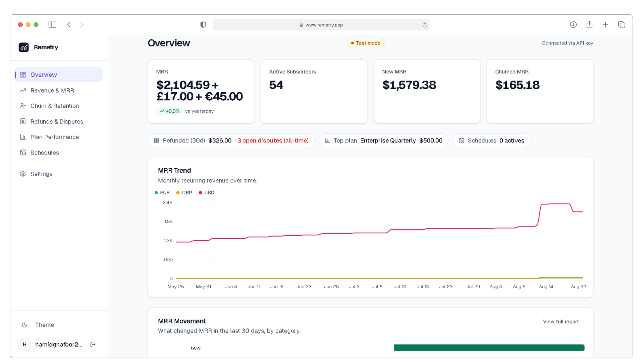Screen dimensions: 644x362
Task: Click the Revenue trend arrow icon
Action: pos(23,90)
